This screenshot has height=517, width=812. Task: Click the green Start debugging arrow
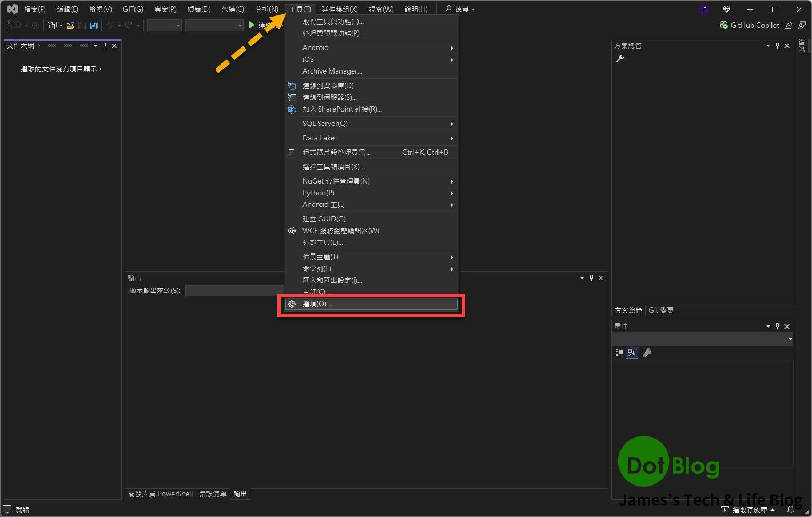click(251, 25)
